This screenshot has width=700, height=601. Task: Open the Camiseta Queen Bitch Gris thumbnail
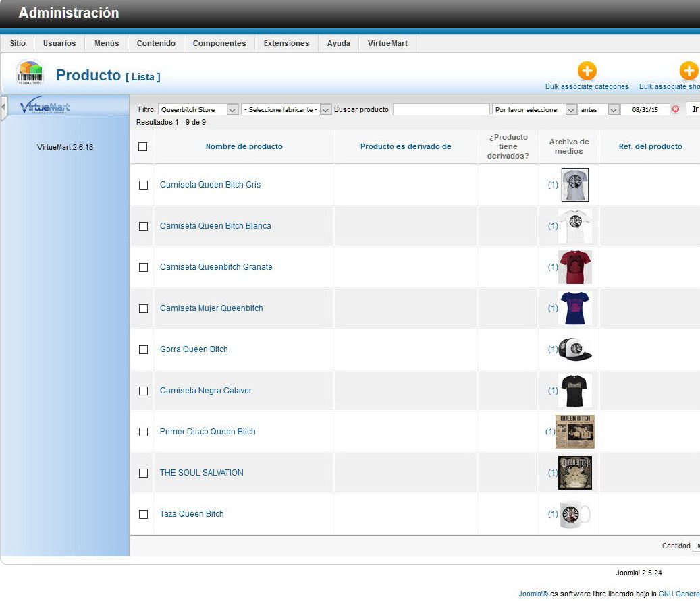click(x=574, y=185)
